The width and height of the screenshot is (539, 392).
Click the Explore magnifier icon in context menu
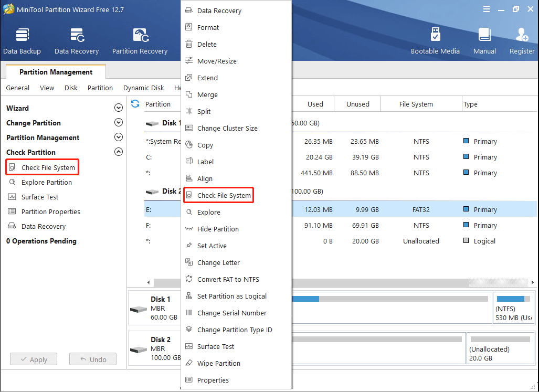pos(189,212)
